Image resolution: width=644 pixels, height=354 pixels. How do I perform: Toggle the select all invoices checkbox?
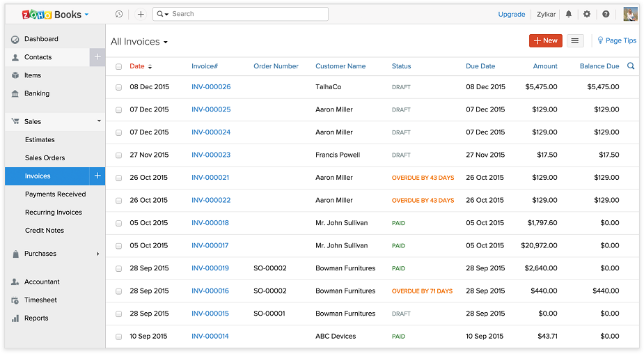pos(118,67)
